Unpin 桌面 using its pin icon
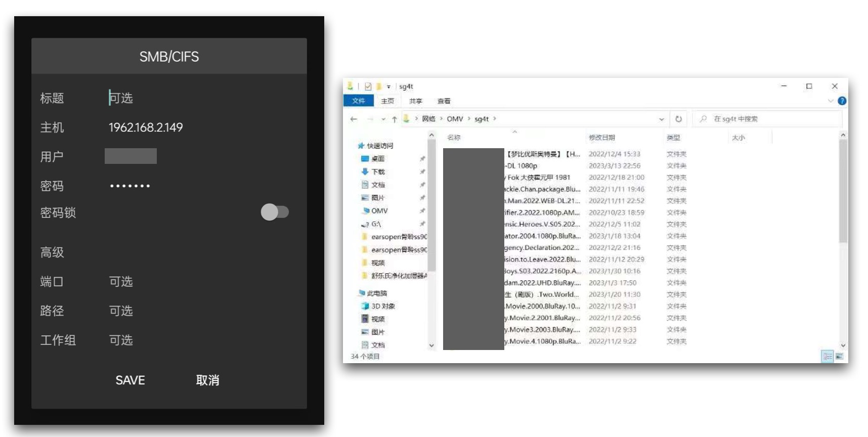Image resolution: width=868 pixels, height=437 pixels. click(422, 159)
